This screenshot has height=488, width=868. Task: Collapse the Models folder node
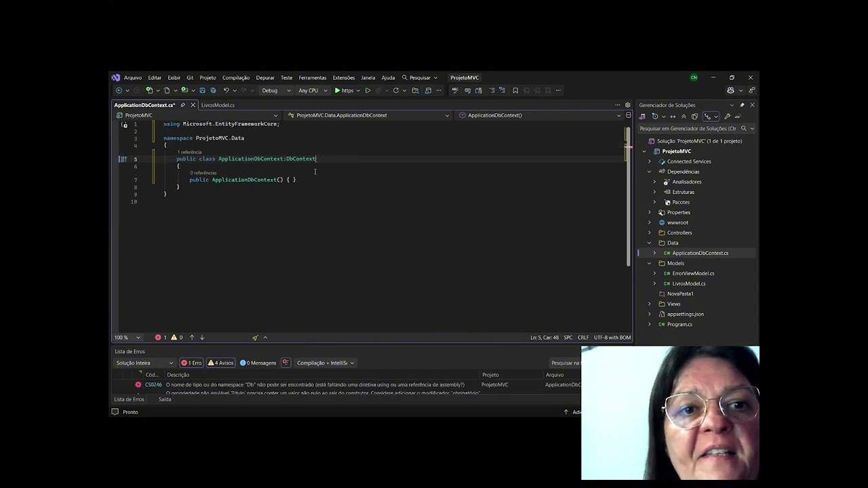[649, 263]
